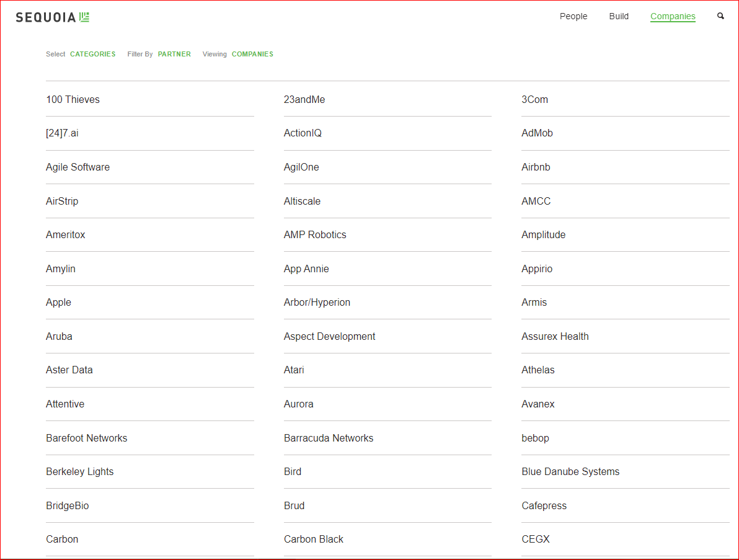Open Carbon Black
This screenshot has width=739, height=560.
[x=314, y=539]
